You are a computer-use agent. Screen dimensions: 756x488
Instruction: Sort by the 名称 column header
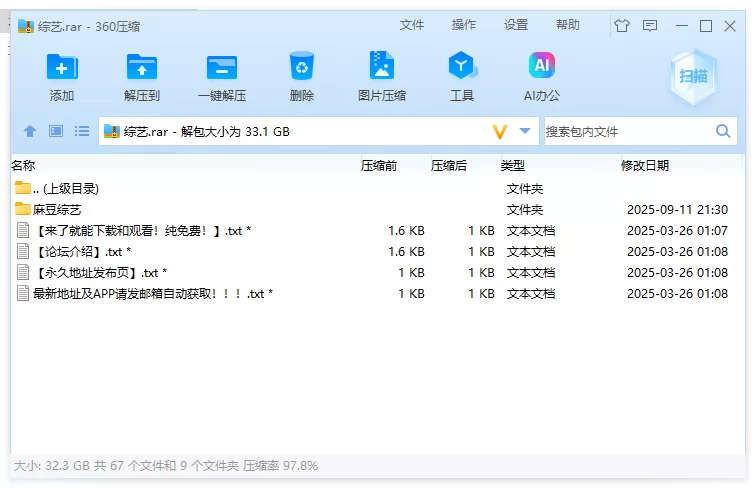pyautogui.click(x=23, y=166)
